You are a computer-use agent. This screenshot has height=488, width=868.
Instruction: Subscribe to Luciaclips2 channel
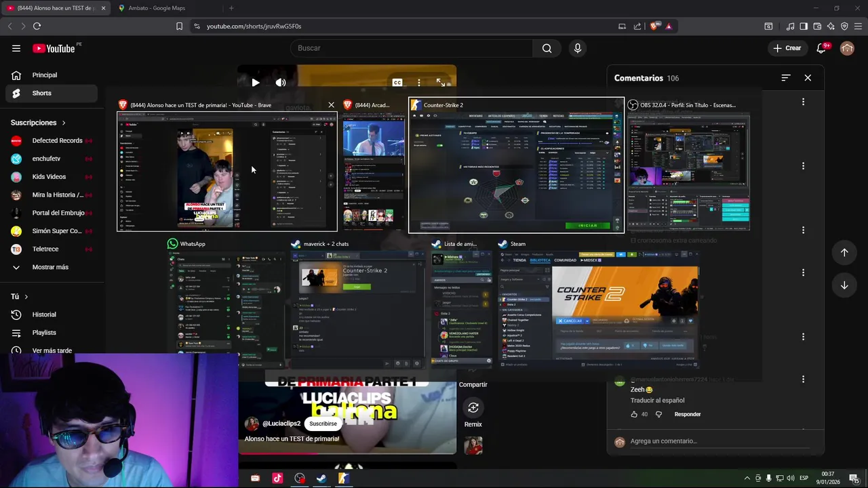[323, 424]
